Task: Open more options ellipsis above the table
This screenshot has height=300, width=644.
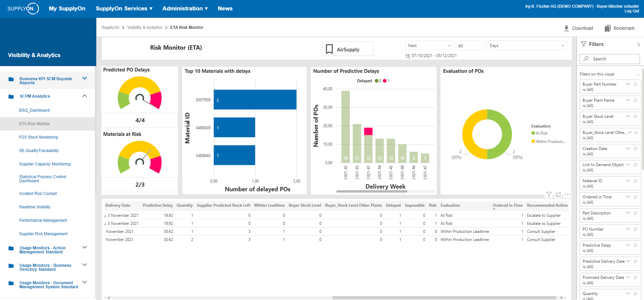Action: [568, 194]
